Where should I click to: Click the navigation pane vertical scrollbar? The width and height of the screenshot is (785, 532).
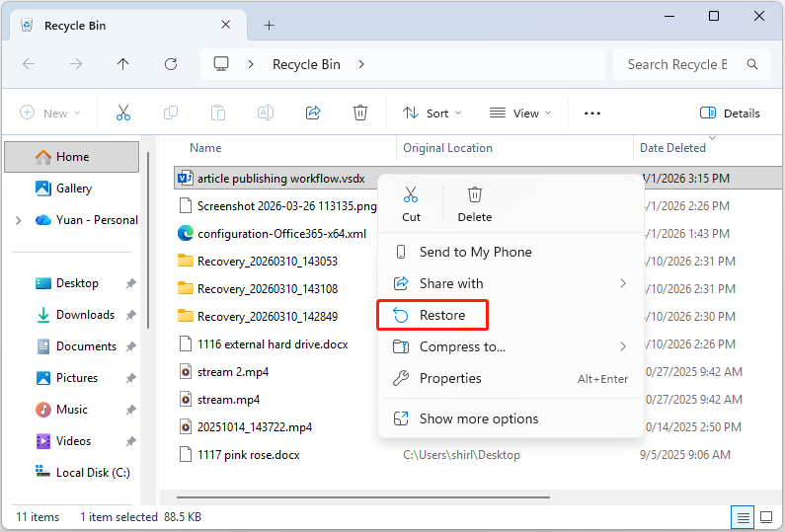(x=148, y=240)
